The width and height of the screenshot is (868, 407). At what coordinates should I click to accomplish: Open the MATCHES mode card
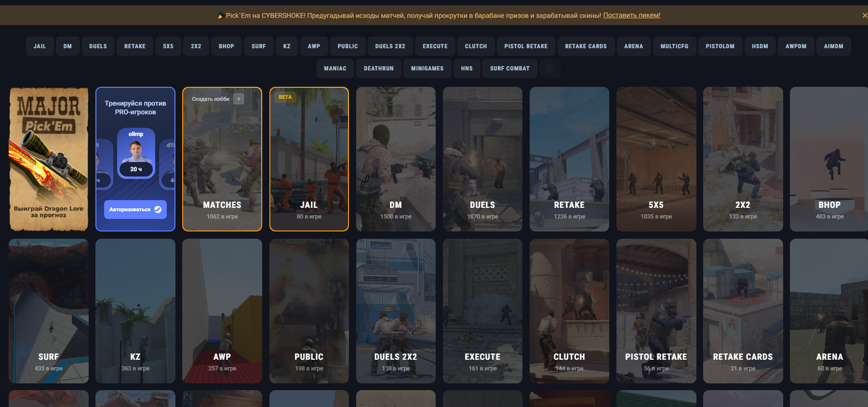(222, 159)
